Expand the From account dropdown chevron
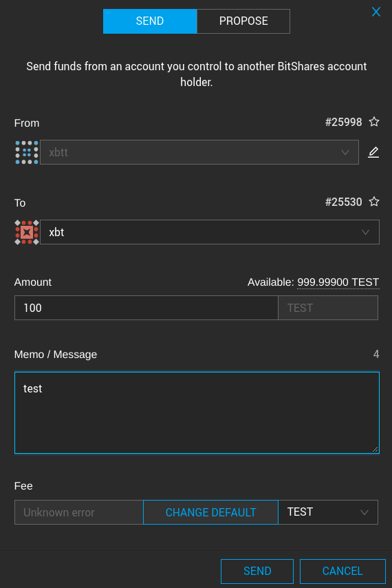The height and width of the screenshot is (588, 392). click(345, 152)
